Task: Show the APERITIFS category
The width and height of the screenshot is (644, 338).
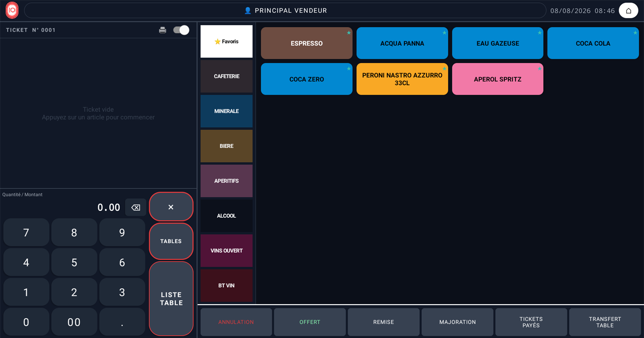Action: point(227,181)
